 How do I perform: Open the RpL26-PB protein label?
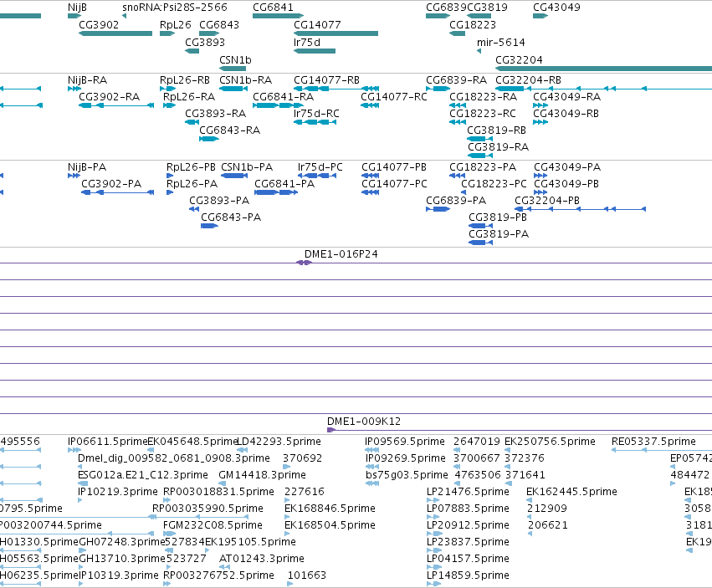[191, 167]
